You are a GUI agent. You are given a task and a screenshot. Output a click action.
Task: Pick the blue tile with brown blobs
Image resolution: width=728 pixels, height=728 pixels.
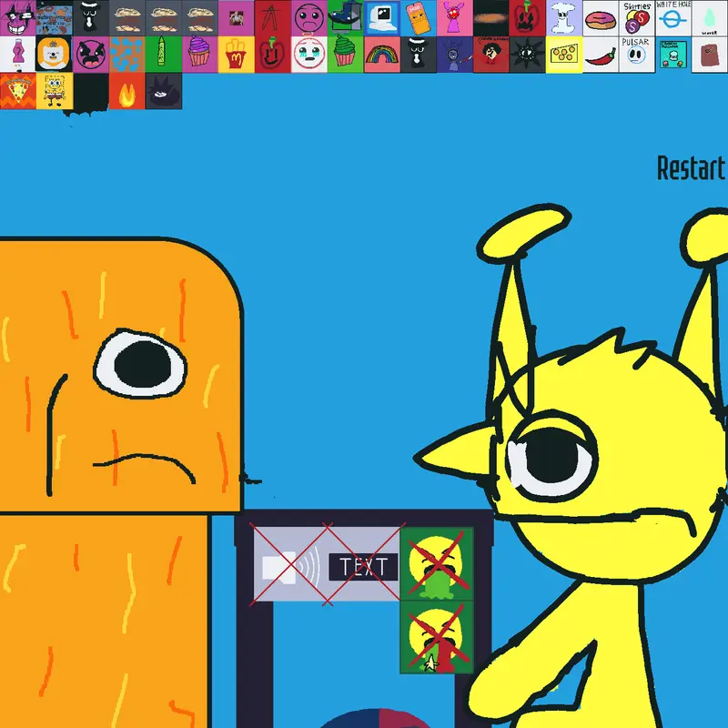pos(55,18)
